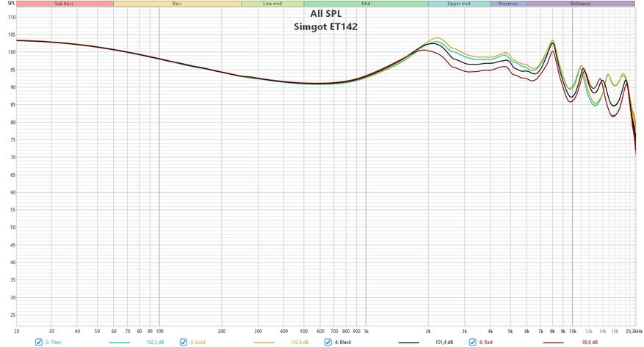Uncheck the Titan trace checkbox
The height and width of the screenshot is (347, 644).
[39, 342]
